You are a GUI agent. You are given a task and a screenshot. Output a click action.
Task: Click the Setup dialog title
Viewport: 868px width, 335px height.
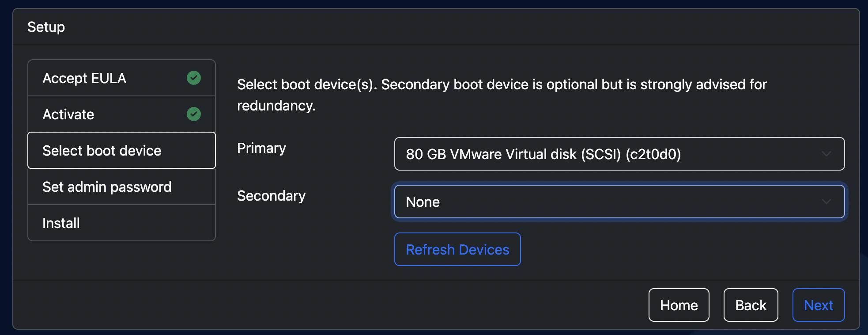[46, 27]
